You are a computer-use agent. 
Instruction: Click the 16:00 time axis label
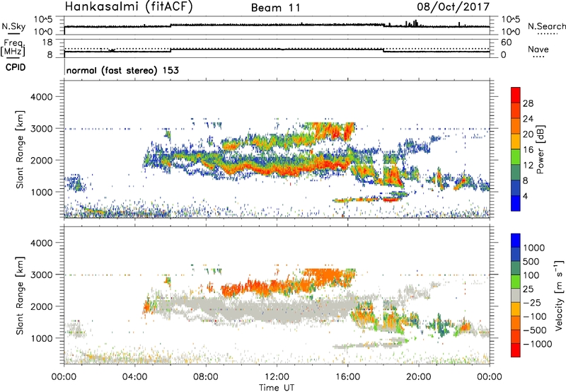tap(348, 377)
